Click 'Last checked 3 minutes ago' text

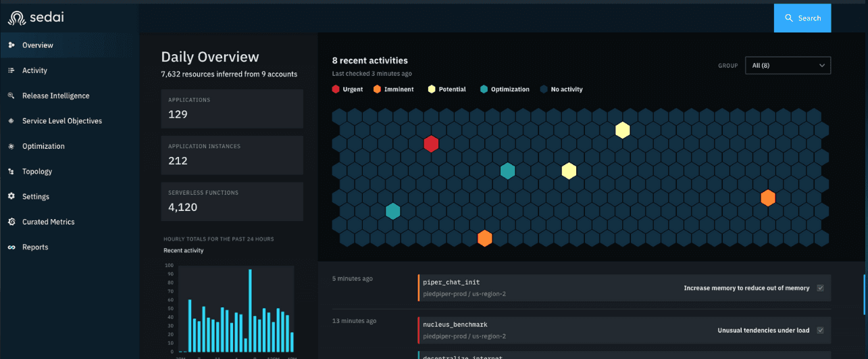[x=372, y=74]
